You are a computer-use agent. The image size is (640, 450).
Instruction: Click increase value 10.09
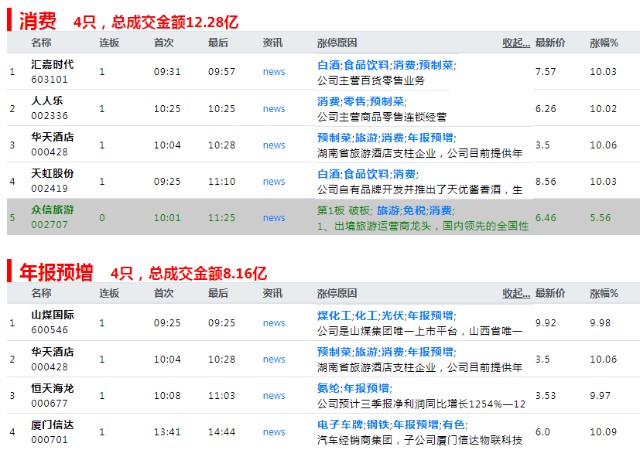(x=603, y=432)
